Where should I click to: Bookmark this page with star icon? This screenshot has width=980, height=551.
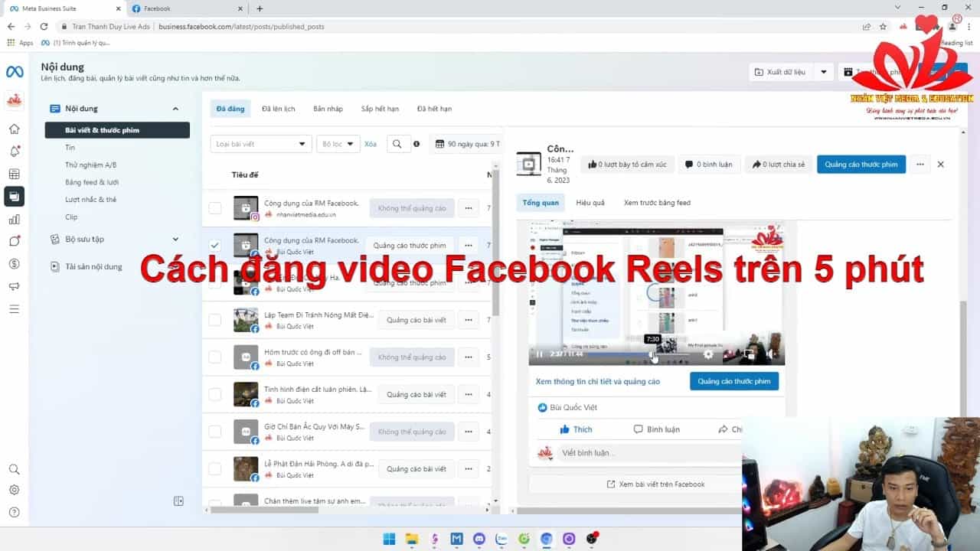[883, 26]
